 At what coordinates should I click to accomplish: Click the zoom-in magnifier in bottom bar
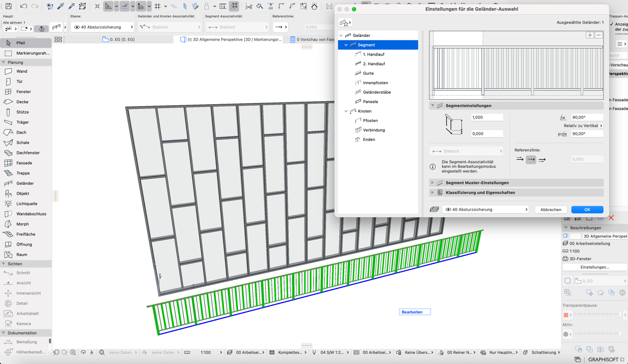(x=73, y=352)
